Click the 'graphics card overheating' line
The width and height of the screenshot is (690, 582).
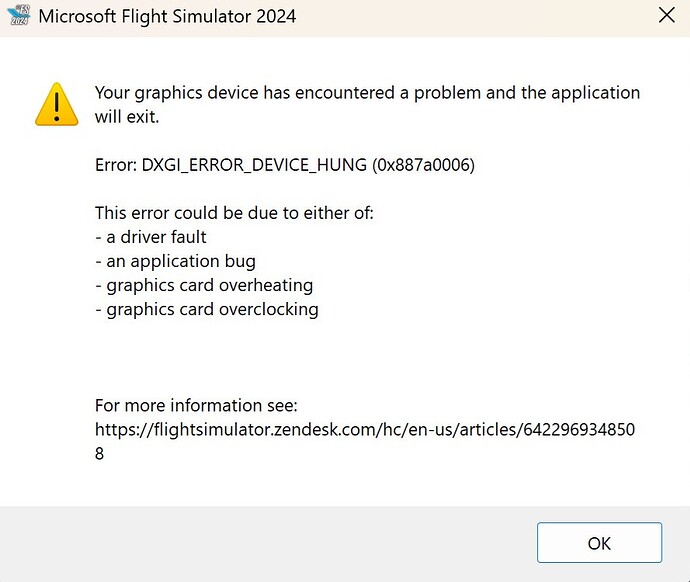coord(204,286)
